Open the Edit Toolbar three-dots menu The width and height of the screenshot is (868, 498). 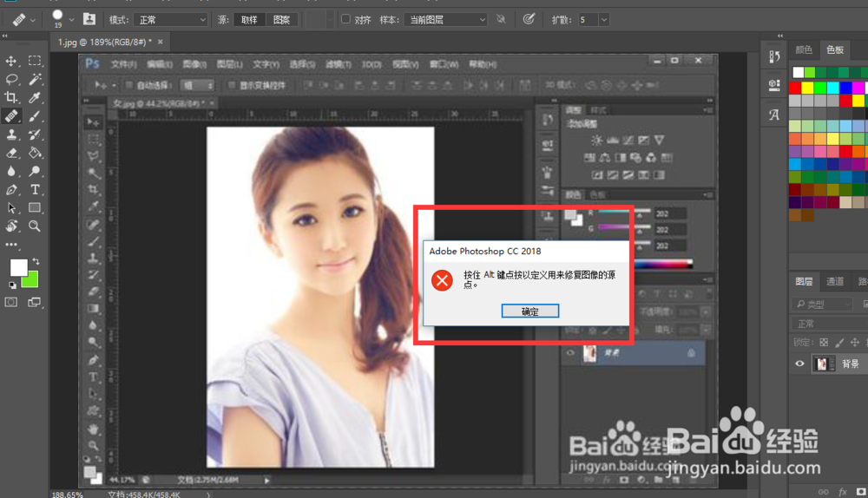[11, 244]
